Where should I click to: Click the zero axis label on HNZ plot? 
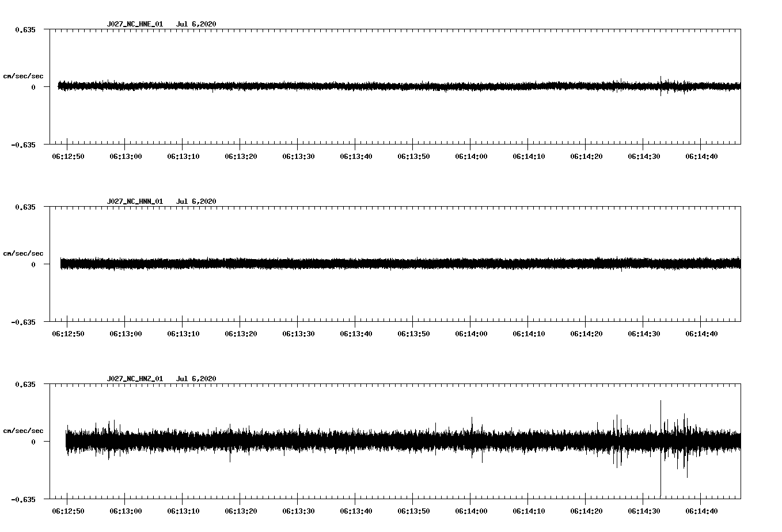(33, 442)
